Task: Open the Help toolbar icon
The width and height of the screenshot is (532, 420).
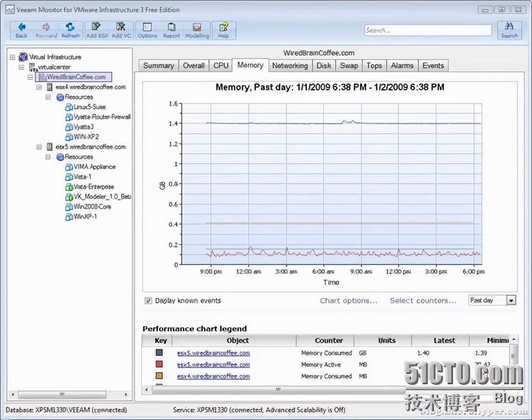Action: point(224,27)
